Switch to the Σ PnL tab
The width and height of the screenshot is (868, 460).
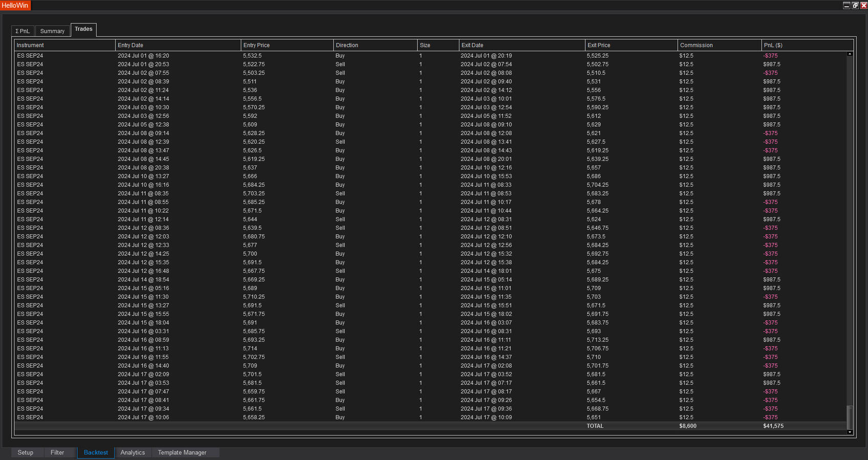[x=23, y=31]
